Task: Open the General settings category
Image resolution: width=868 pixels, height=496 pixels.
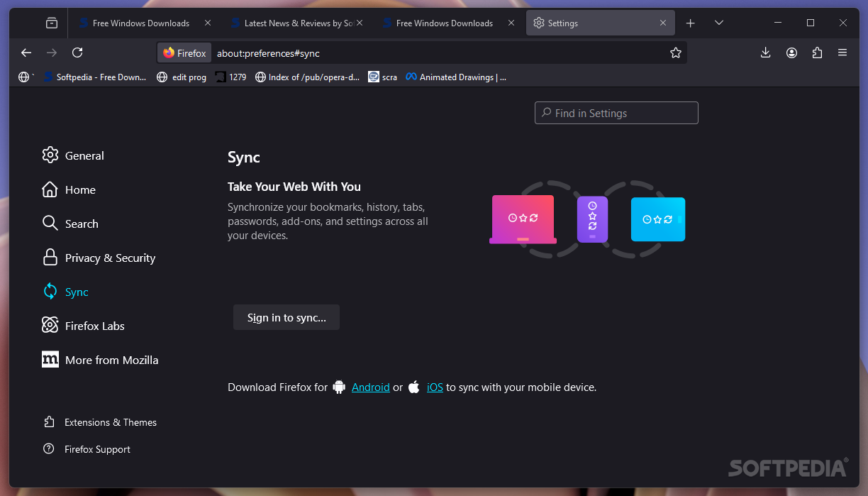Action: point(73,155)
